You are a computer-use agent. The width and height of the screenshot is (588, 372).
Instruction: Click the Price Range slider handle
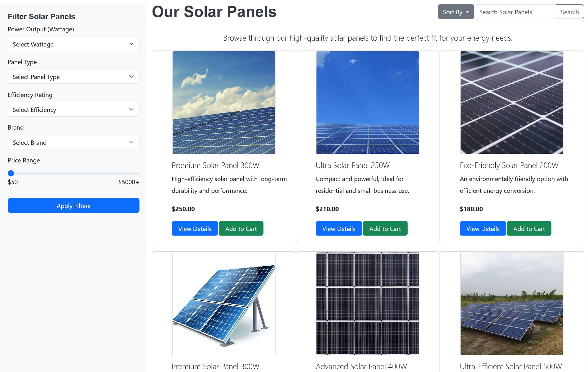[11, 173]
